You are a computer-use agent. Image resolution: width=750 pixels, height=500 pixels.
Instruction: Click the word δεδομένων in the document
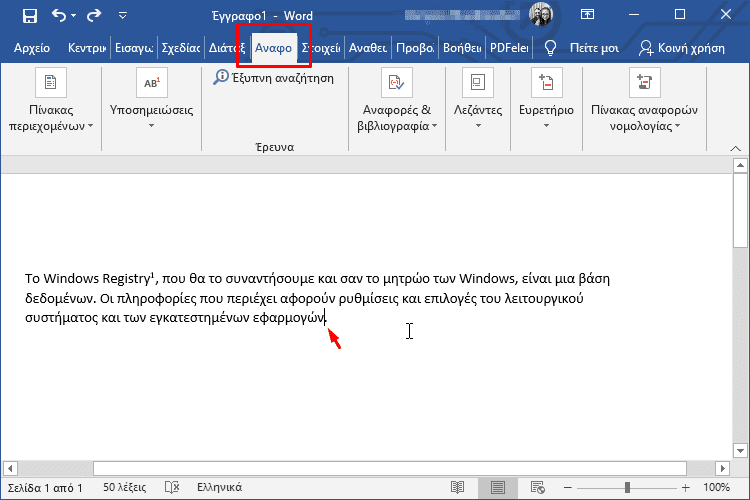coord(60,299)
